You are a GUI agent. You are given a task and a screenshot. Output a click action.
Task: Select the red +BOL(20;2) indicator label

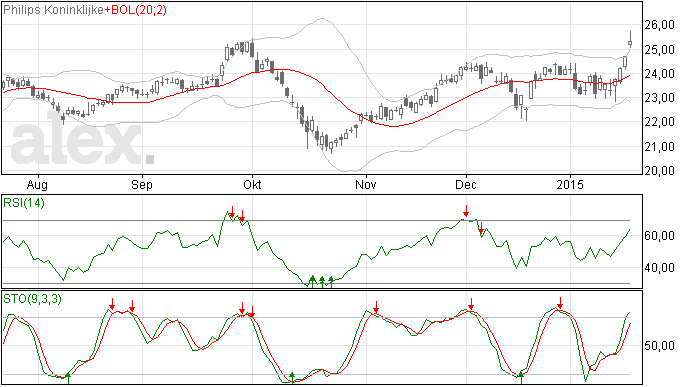point(136,10)
